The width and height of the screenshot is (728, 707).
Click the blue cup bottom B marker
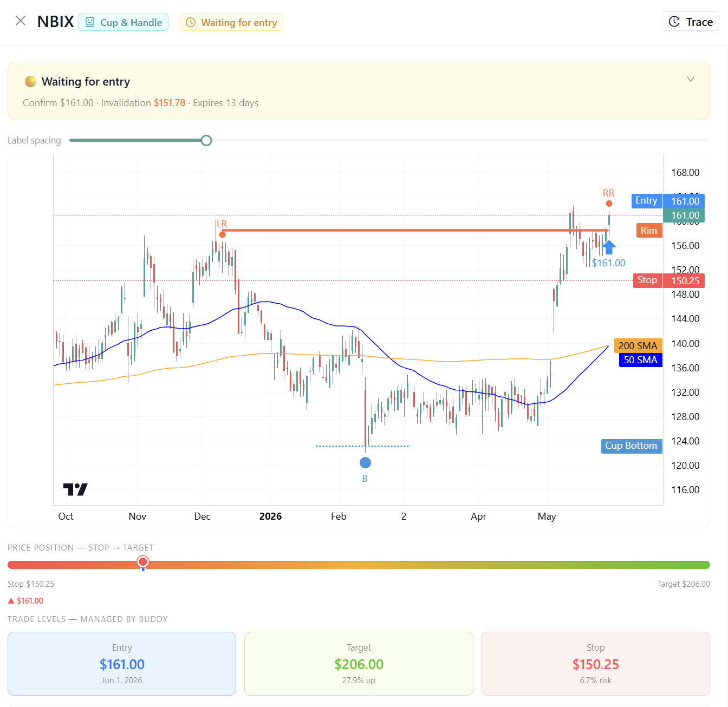tap(365, 463)
